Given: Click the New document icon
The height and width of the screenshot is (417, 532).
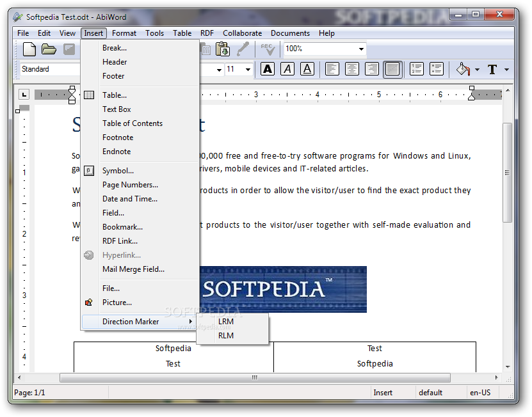Looking at the screenshot, I should click(x=29, y=49).
